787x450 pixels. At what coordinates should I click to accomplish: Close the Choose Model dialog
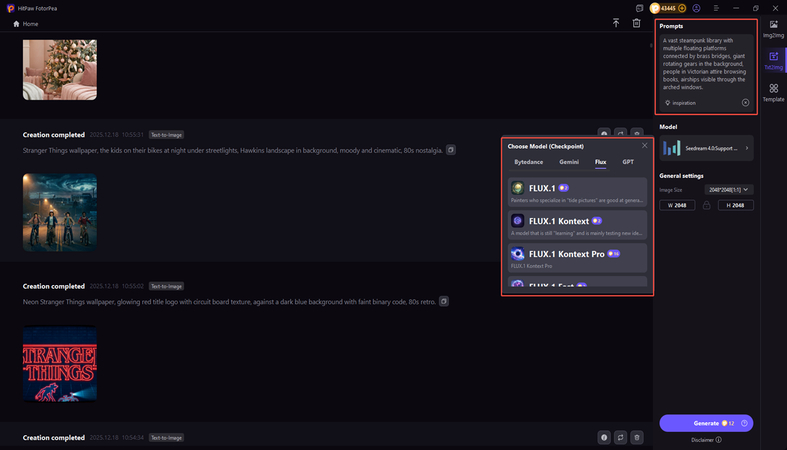(644, 145)
